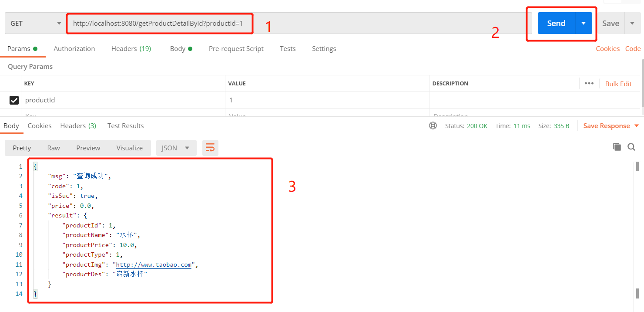Click the KEY column header
Screen dimensions: 644x312
(29, 84)
